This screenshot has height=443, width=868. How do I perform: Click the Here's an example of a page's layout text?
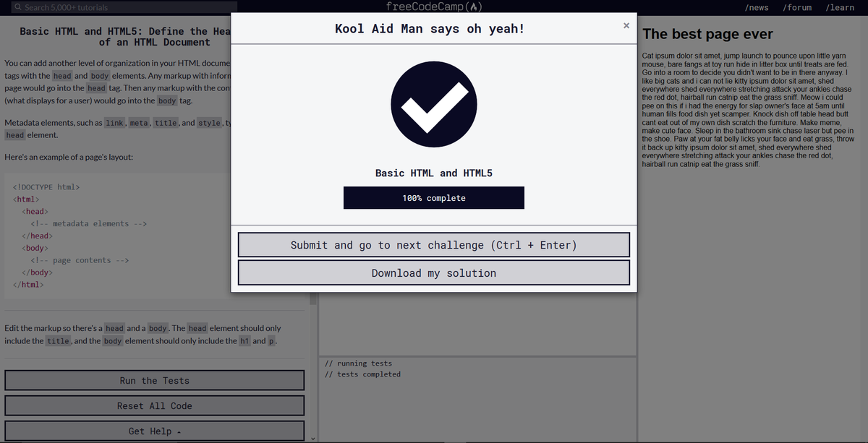[x=69, y=157]
